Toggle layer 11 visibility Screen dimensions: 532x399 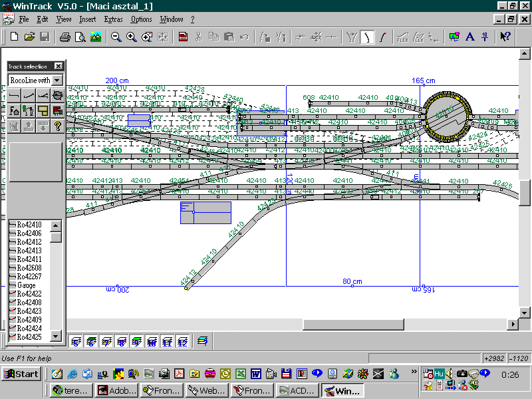(x=167, y=341)
